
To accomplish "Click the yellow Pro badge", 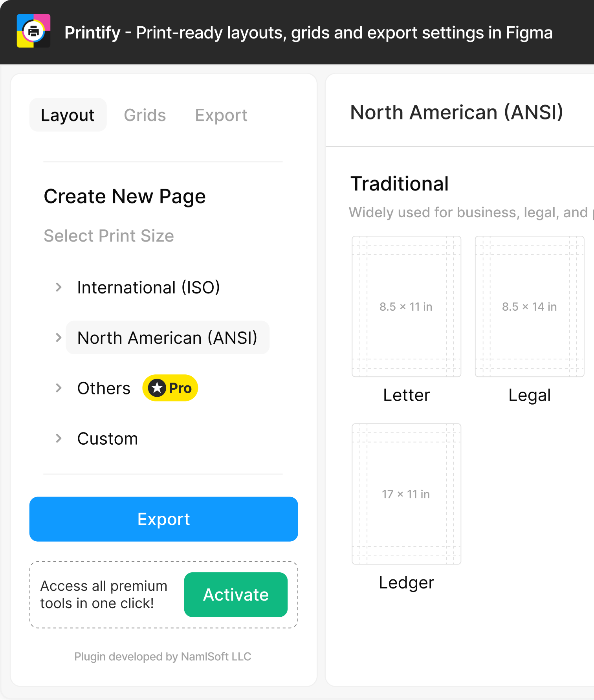I will [x=170, y=388].
